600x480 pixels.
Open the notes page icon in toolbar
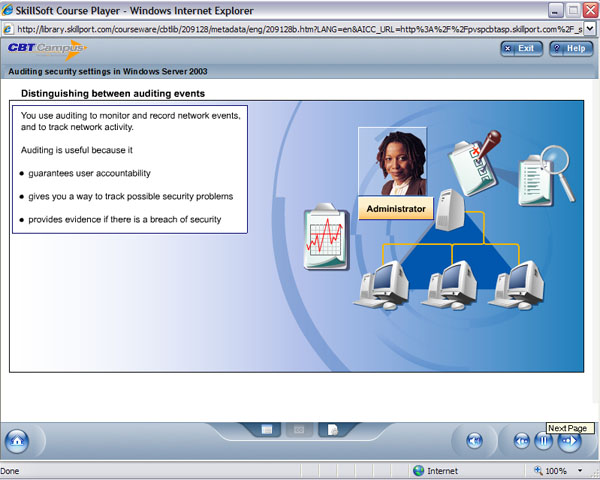[x=331, y=430]
